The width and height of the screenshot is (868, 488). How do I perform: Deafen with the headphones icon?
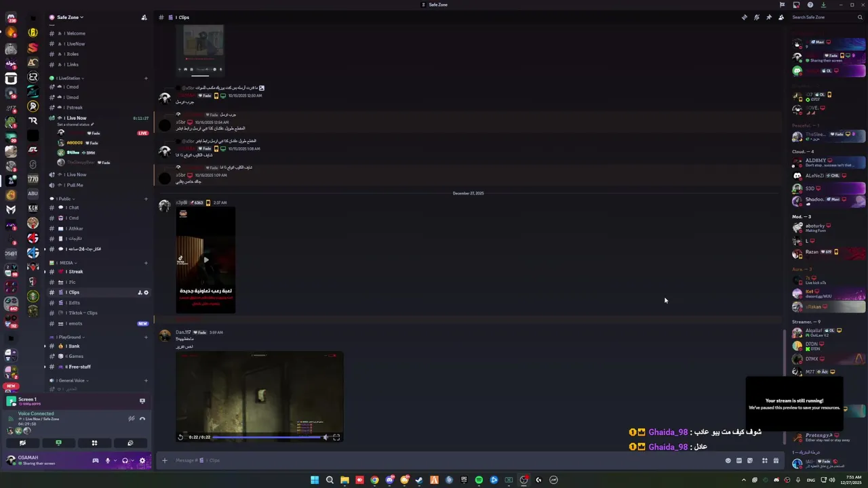tap(125, 461)
